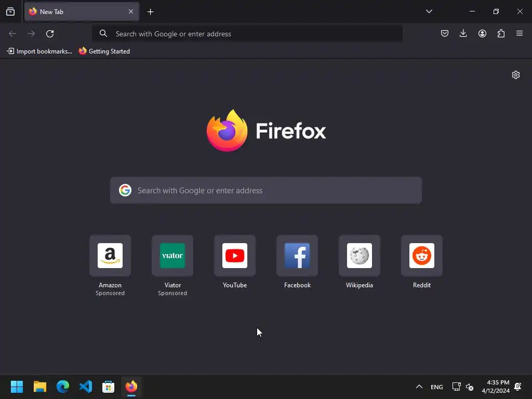Open new tab personalize gear icon
Viewport: 532px width, 399px height.
[x=516, y=75]
